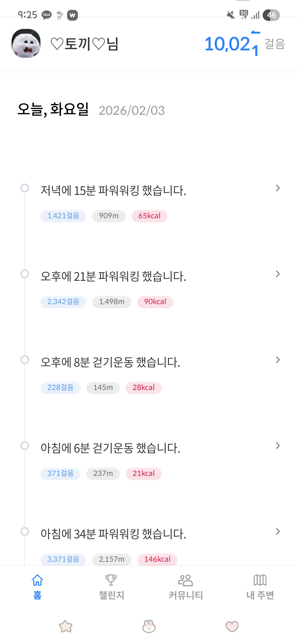This screenshot has width=297, height=644.
Task: Tap the ♡토끼♡님 username
Action: 85,44
